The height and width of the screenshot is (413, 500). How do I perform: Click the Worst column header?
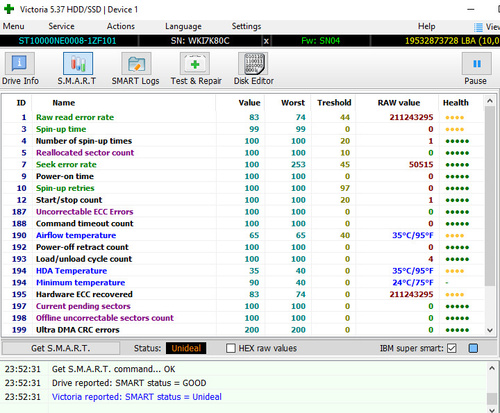point(293,103)
